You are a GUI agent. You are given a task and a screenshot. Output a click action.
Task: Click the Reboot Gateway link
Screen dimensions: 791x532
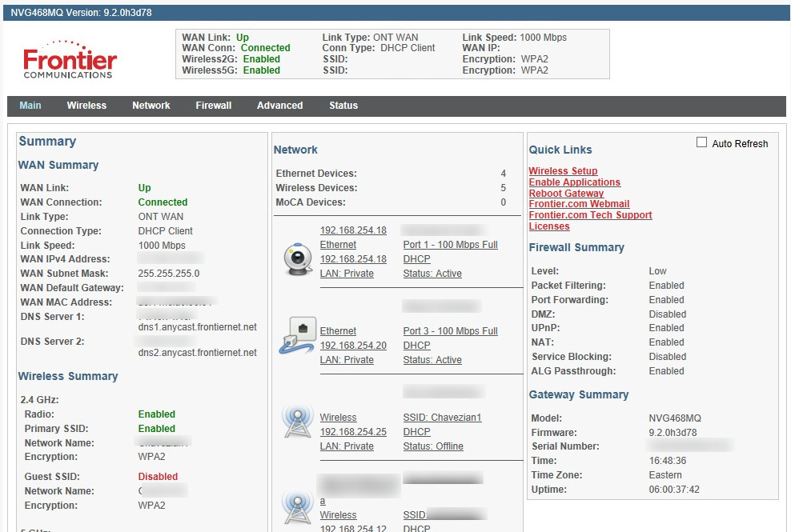coord(566,193)
